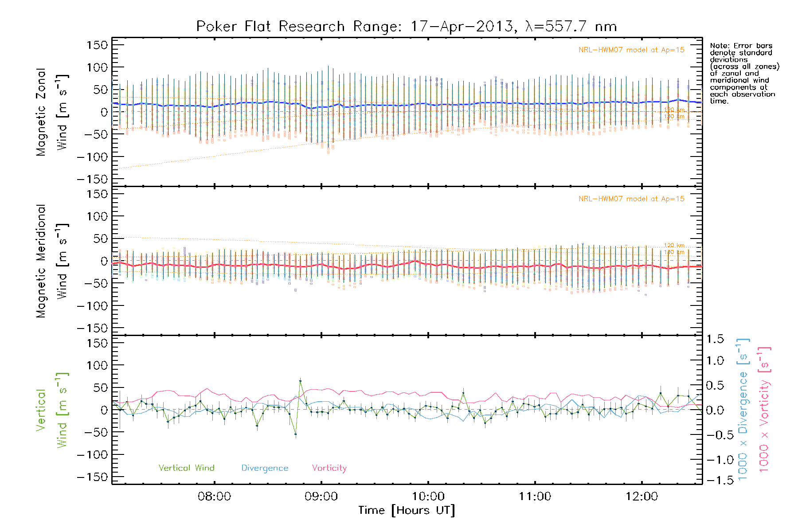The image size is (798, 532).
Task: Click the tallest vertical wind peak before 09:00
Action: coord(301,381)
